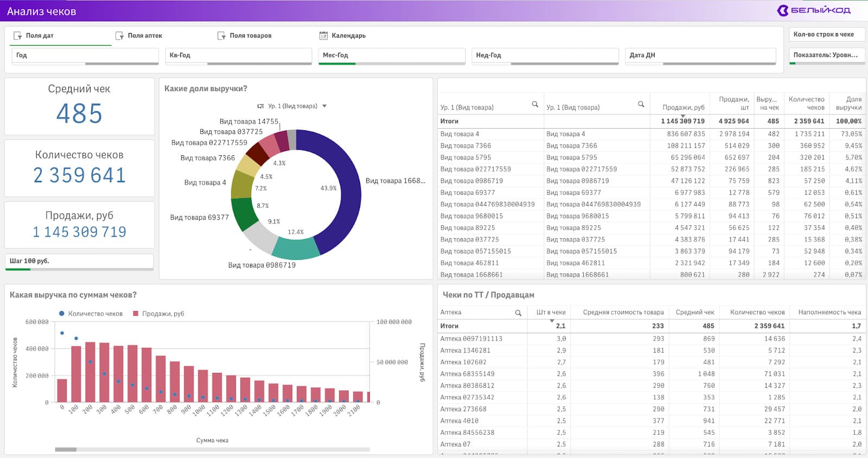This screenshot has height=458, width=868.
Task: Click the Поля аптек tab icon
Action: [120, 36]
